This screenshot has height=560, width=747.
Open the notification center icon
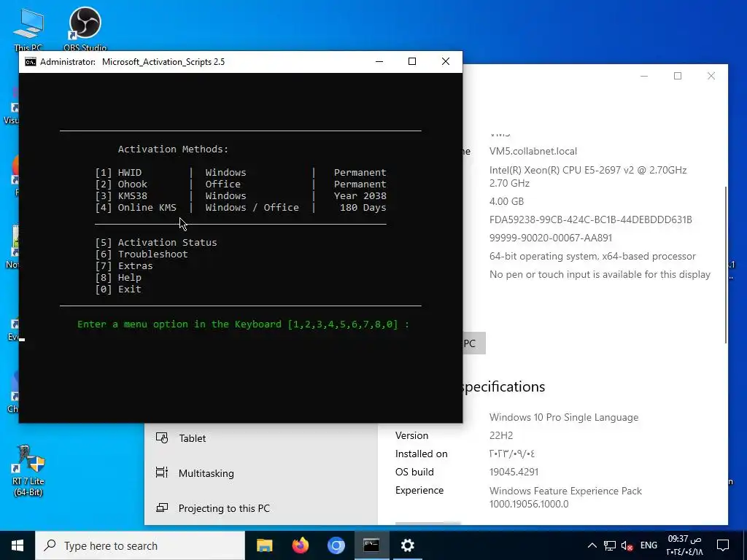tap(723, 545)
